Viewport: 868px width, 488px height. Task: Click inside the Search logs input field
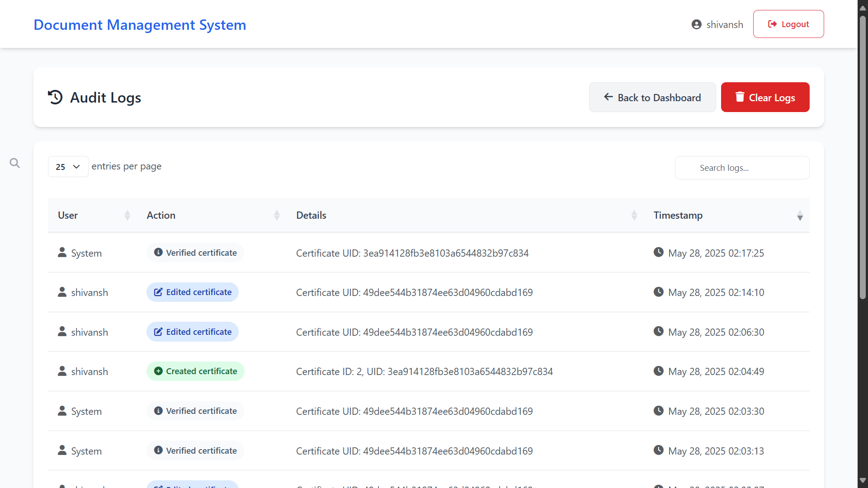[742, 167]
